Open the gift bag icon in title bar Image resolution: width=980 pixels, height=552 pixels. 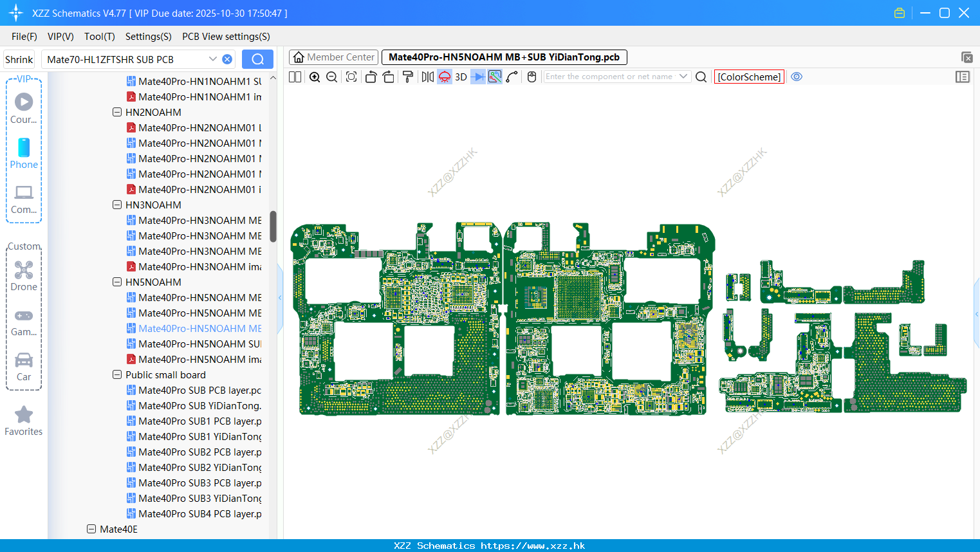coord(900,13)
